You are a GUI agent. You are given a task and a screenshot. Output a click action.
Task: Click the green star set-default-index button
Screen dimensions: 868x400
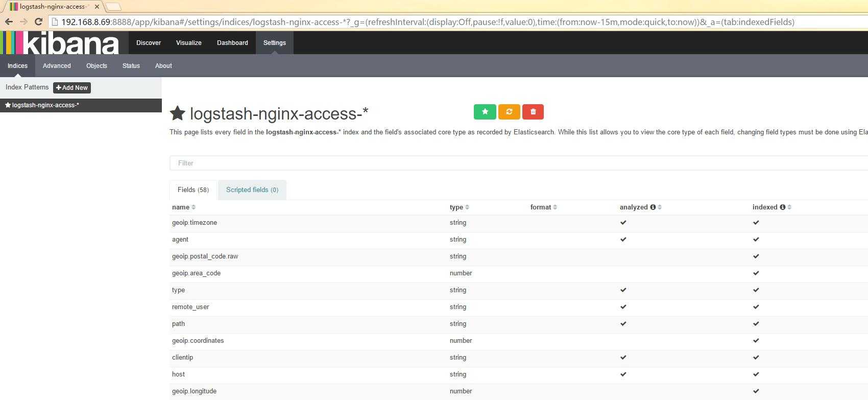click(485, 112)
